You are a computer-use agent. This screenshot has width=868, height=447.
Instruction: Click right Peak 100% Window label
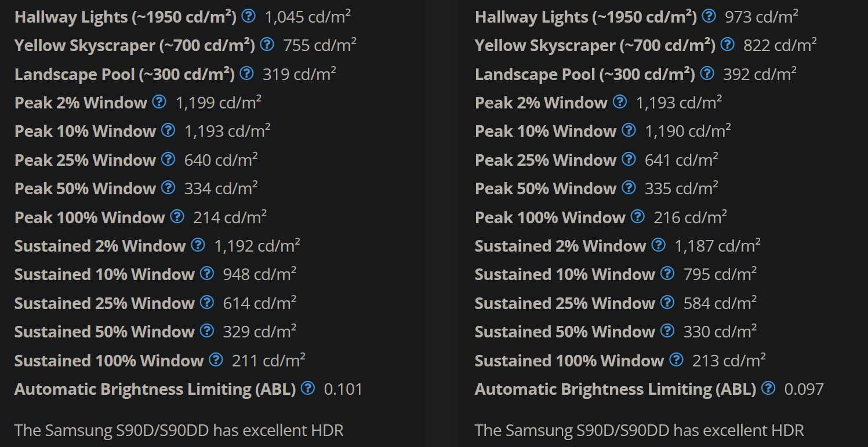(x=550, y=217)
